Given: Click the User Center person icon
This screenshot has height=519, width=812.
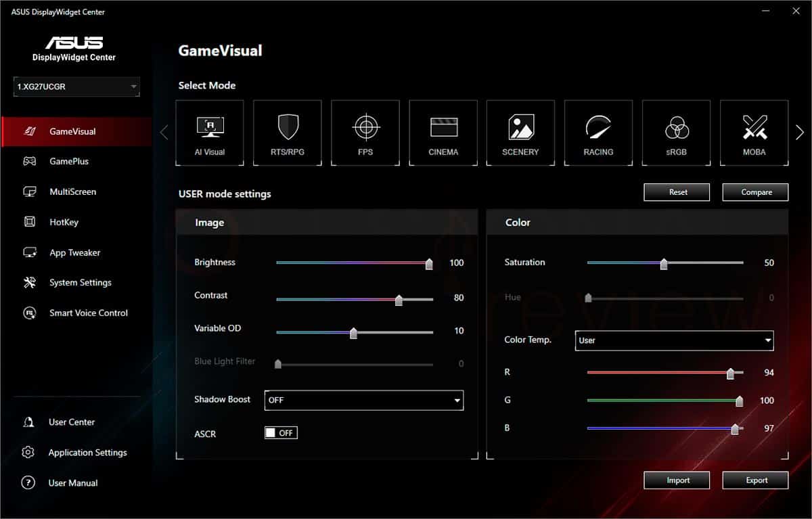Looking at the screenshot, I should coord(28,422).
